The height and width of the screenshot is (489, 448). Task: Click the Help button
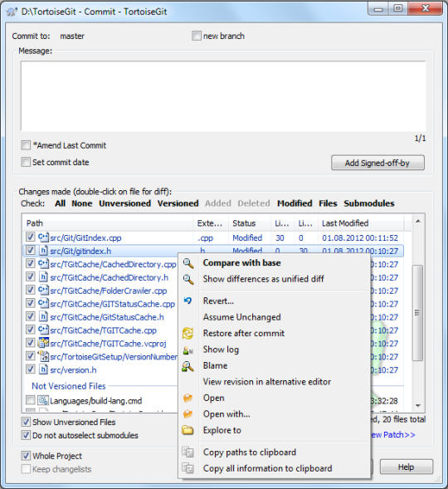click(407, 467)
